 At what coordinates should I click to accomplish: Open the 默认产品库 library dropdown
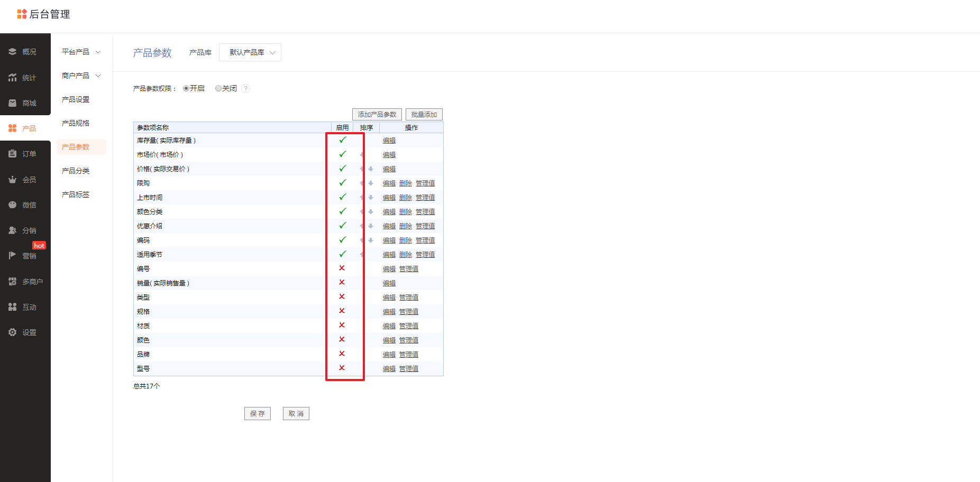coord(250,52)
